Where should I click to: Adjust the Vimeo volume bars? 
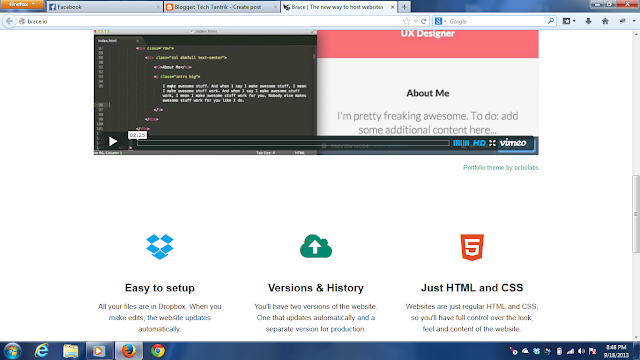pyautogui.click(x=461, y=143)
